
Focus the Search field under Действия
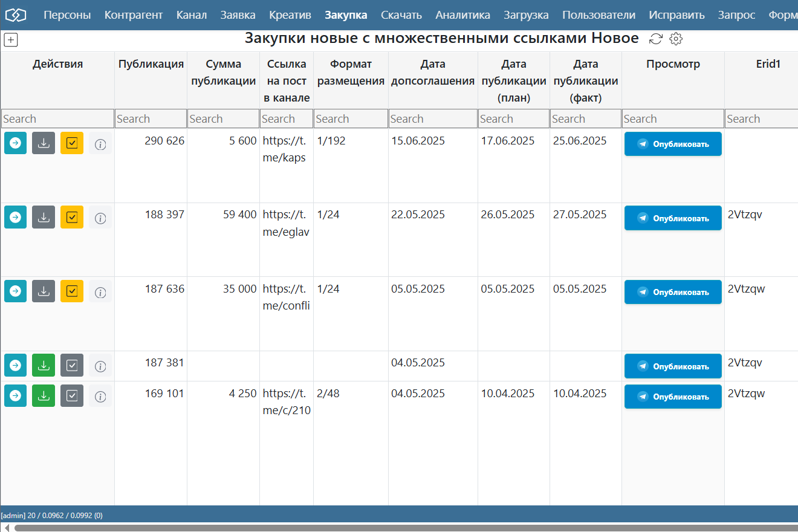coord(57,118)
